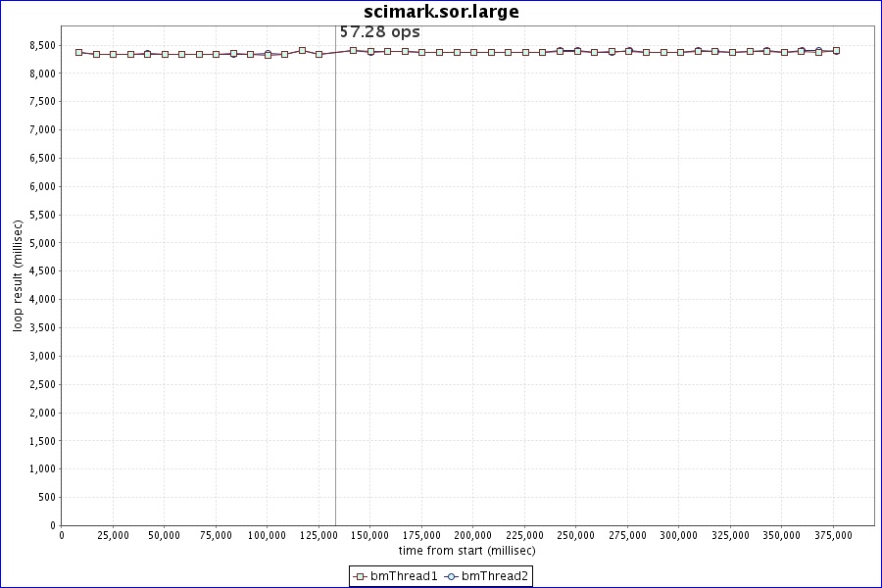
Task: Click the chart title scimark.sor.large
Action: [x=441, y=12]
